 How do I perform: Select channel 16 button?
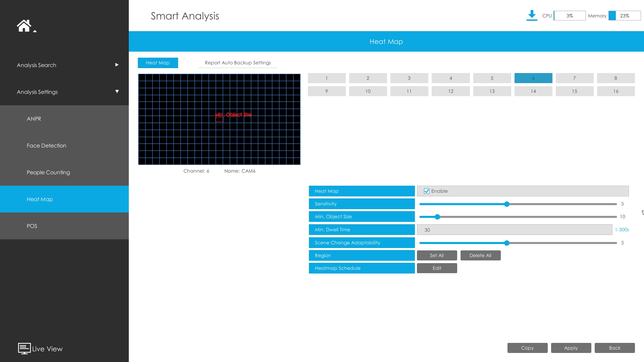(x=616, y=91)
